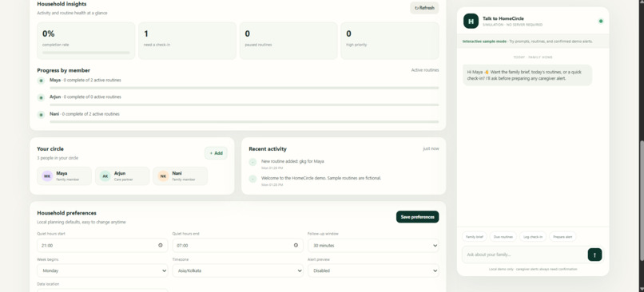
Task: Click the "Hi Maya" chat message bubble
Action: tap(527, 75)
